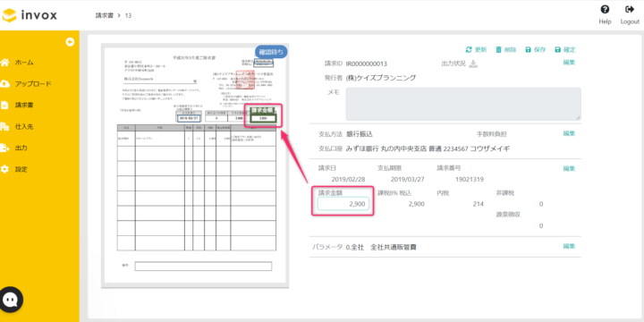Click the 請求金額 input field
Screen dimensions: 644x322
(x=343, y=204)
